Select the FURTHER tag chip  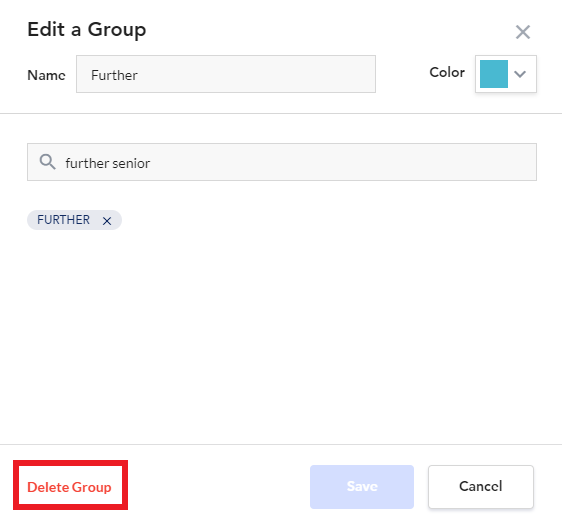click(x=74, y=220)
